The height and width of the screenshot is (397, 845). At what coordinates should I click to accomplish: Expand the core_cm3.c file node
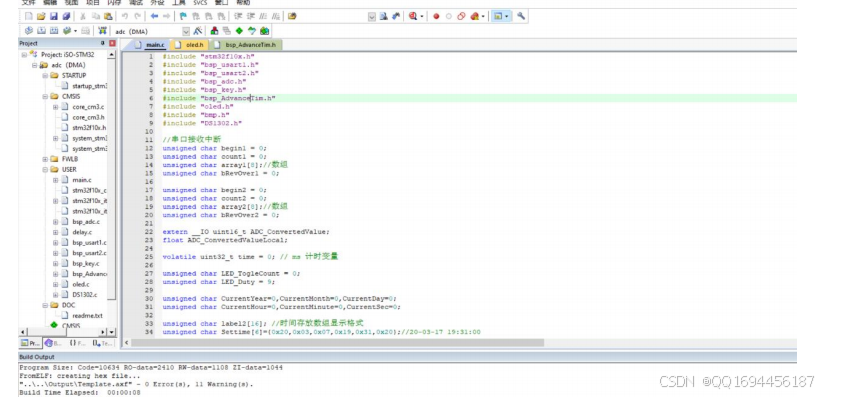56,107
